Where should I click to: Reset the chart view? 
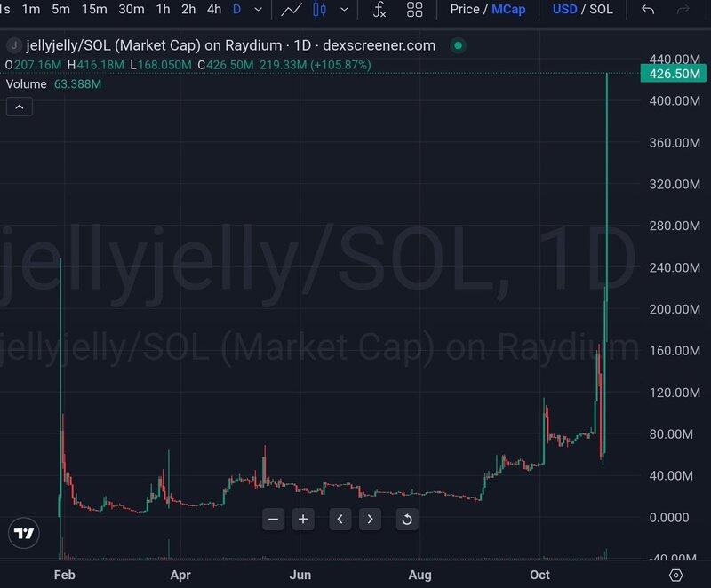[x=406, y=519]
